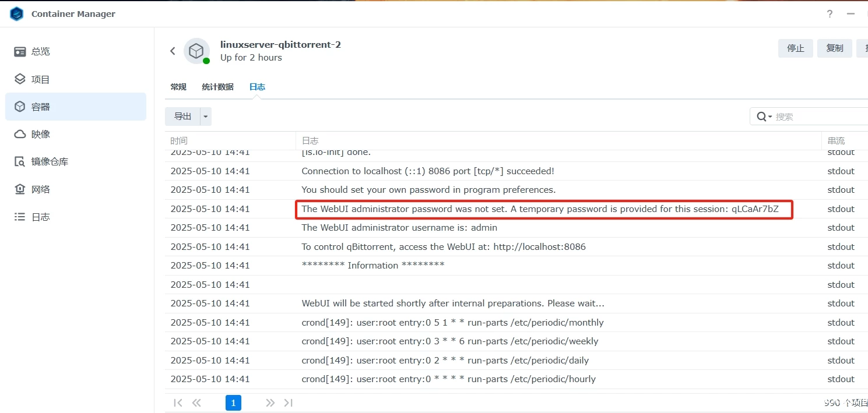
Task: Minimize the Container Manager window
Action: tap(851, 14)
